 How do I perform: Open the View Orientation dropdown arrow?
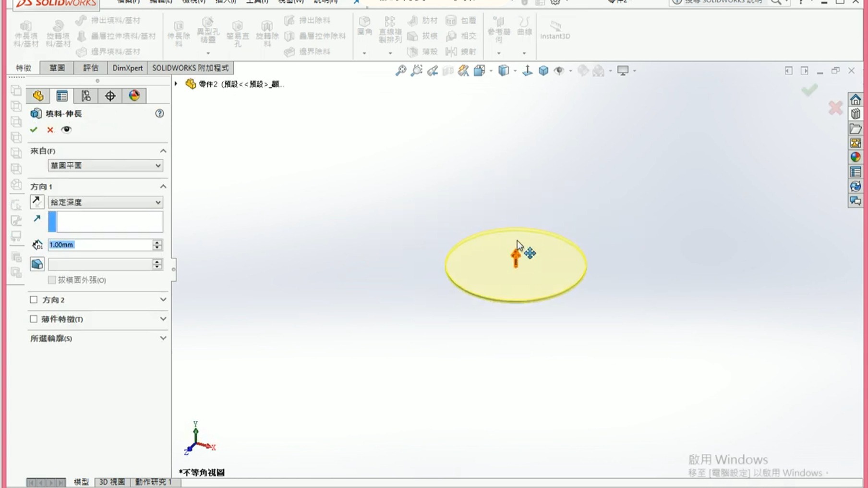tap(491, 71)
